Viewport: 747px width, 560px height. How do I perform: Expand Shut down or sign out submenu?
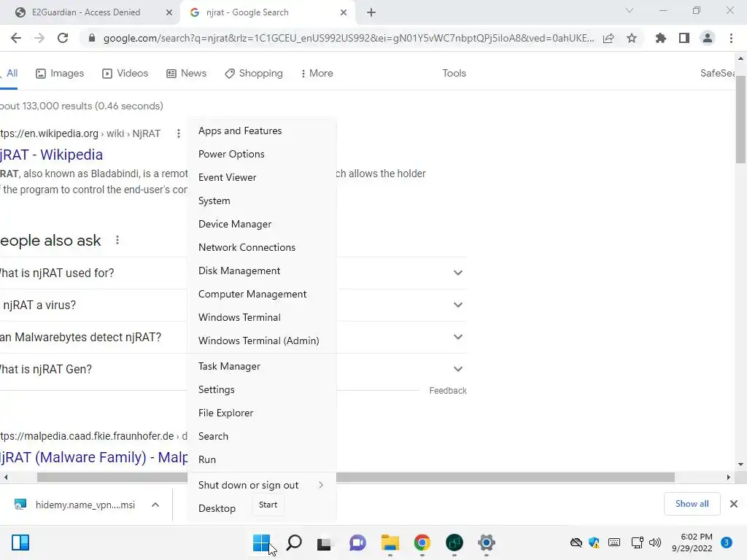[x=262, y=485]
